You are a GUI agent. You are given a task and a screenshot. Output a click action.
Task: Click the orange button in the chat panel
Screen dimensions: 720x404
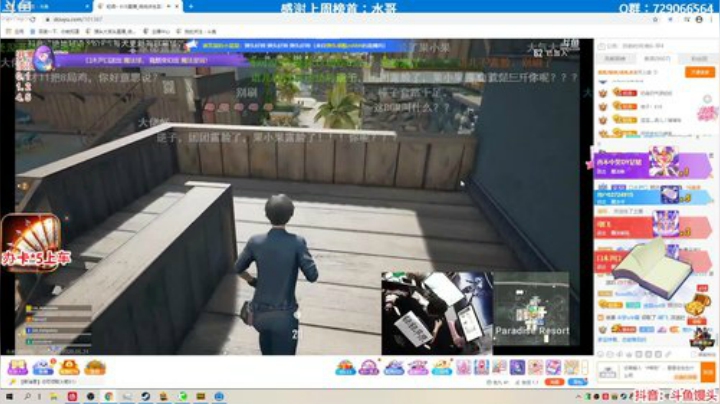700,72
